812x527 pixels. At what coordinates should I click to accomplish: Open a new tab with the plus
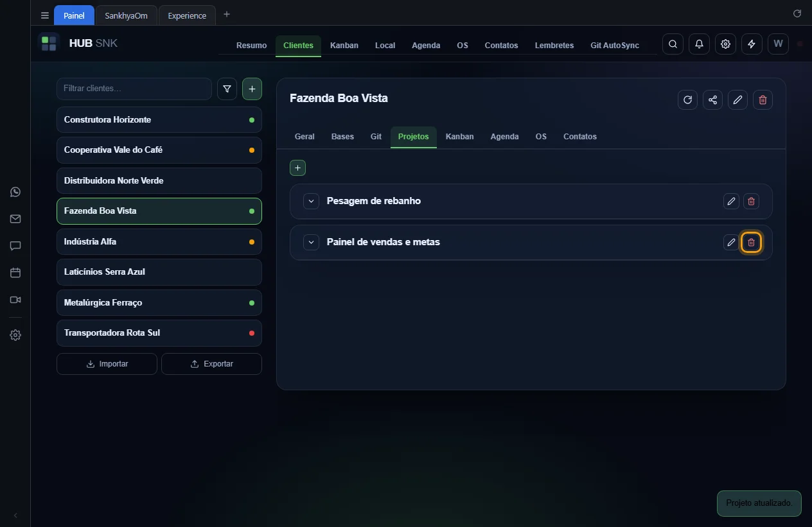[x=226, y=14]
